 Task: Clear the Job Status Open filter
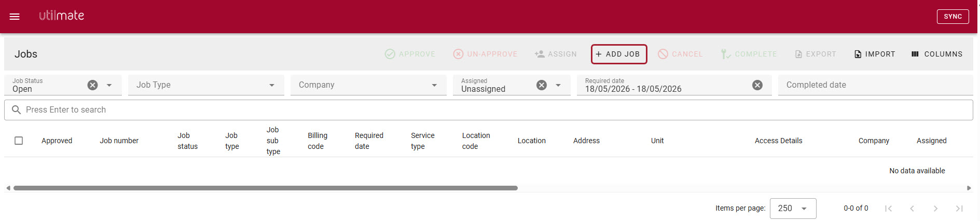coord(92,85)
